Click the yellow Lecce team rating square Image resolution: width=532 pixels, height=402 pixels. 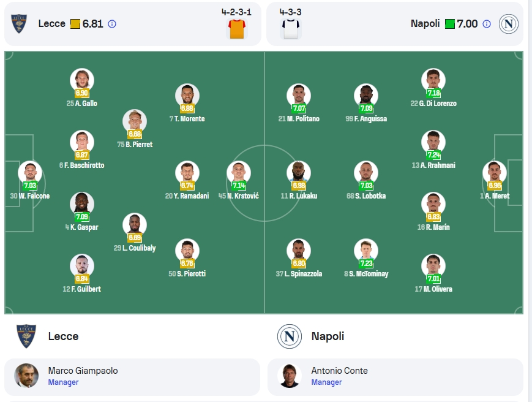75,24
